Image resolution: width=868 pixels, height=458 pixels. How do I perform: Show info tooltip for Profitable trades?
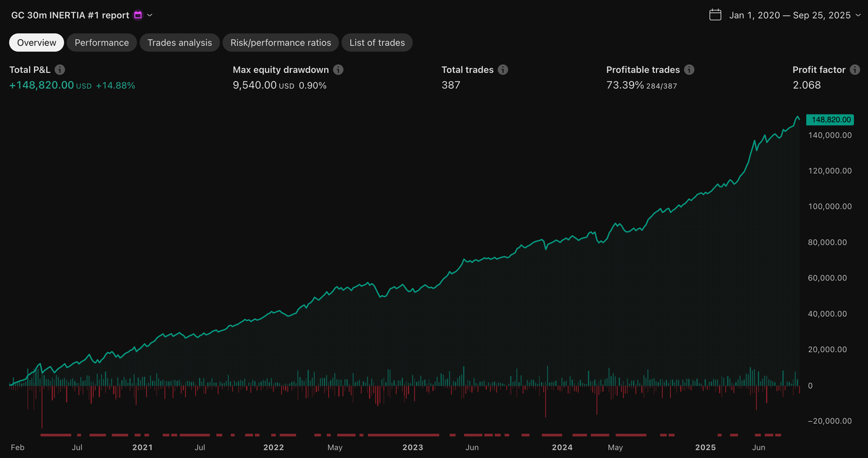click(x=689, y=70)
